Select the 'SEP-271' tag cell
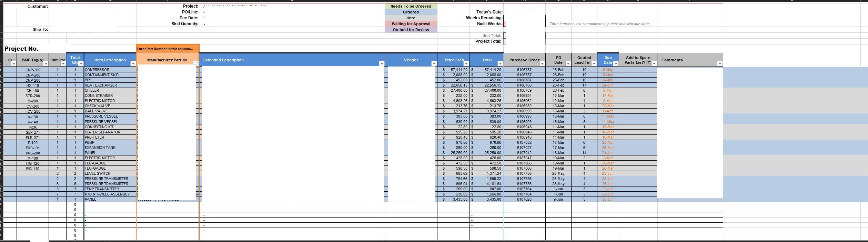Image resolution: width=868 pixels, height=242 pixels. [33, 132]
